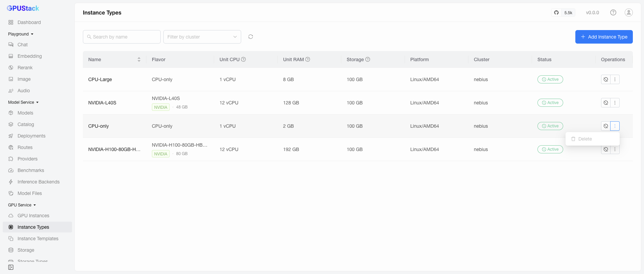The image size is (644, 274).
Task: Click the Add Instance Type button
Action: click(x=604, y=37)
